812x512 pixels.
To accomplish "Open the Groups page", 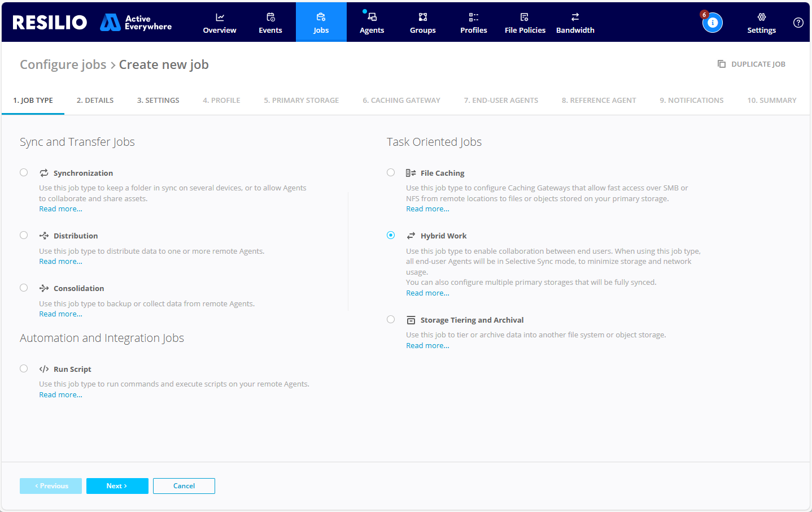I will click(x=422, y=23).
